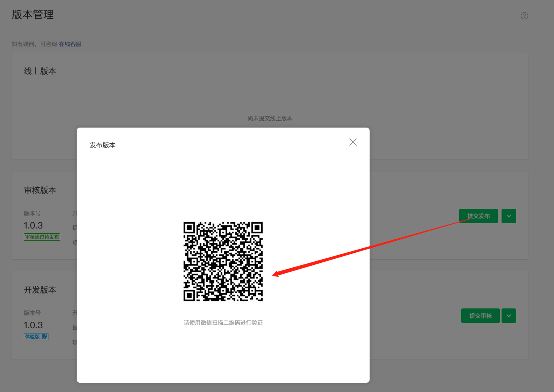Click version 1.0.3 under 审核版本

coord(33,225)
